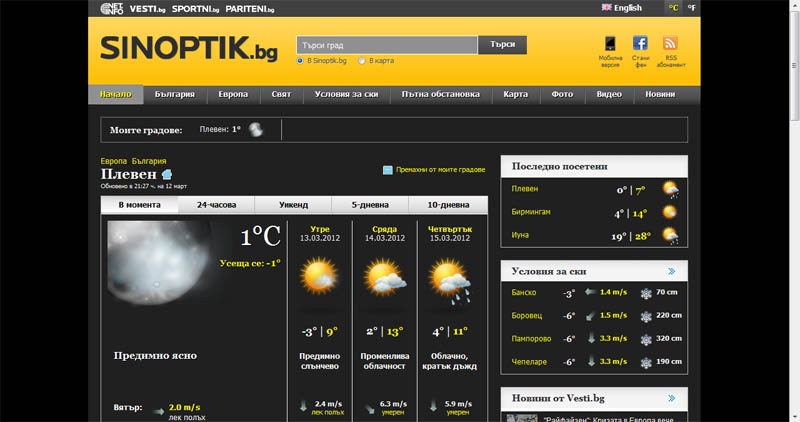This screenshot has height=422, width=800.
Task: Click the snowflake icon in Боровец row
Action: pos(646,317)
